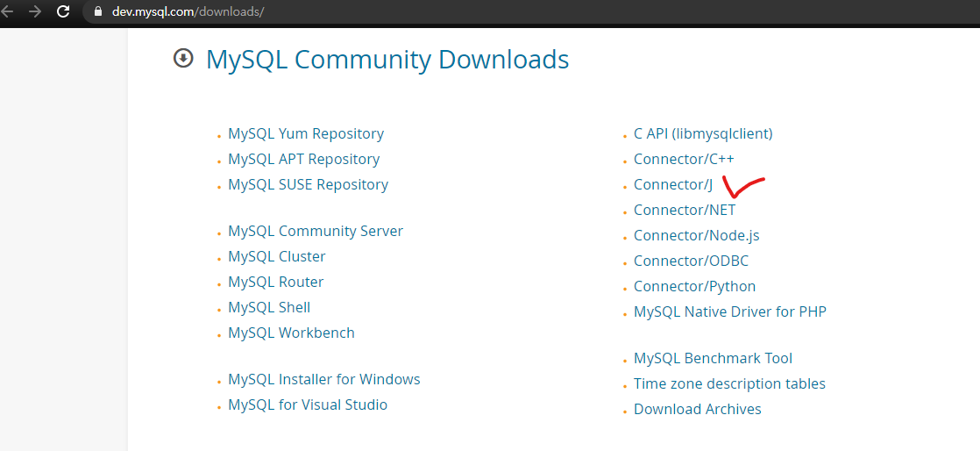Open Connector/ODBC link

coord(691,261)
